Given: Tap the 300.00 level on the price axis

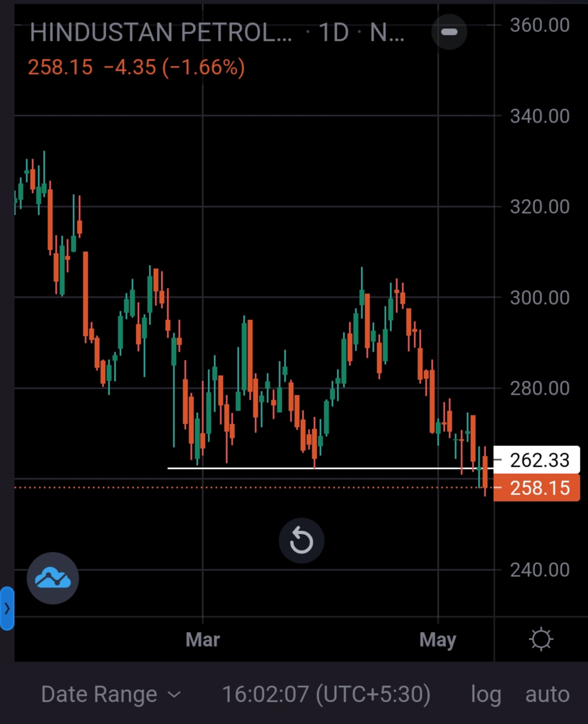Looking at the screenshot, I should pyautogui.click(x=539, y=298).
